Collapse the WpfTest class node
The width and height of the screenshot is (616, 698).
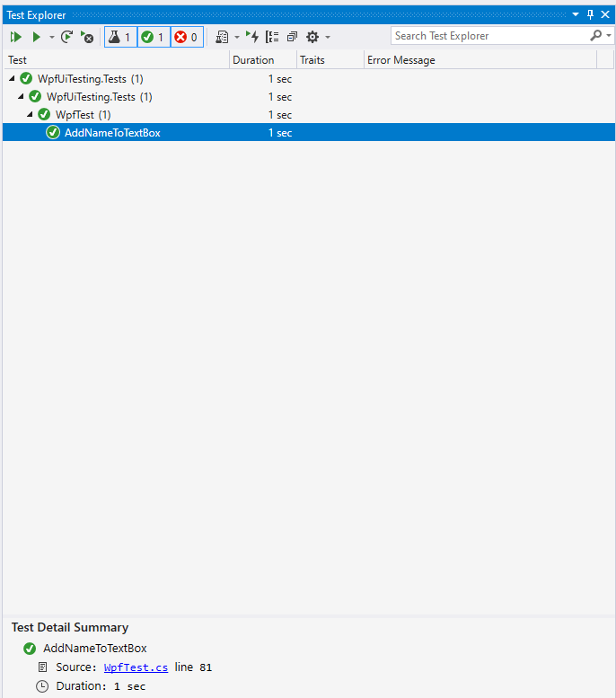[x=30, y=114]
